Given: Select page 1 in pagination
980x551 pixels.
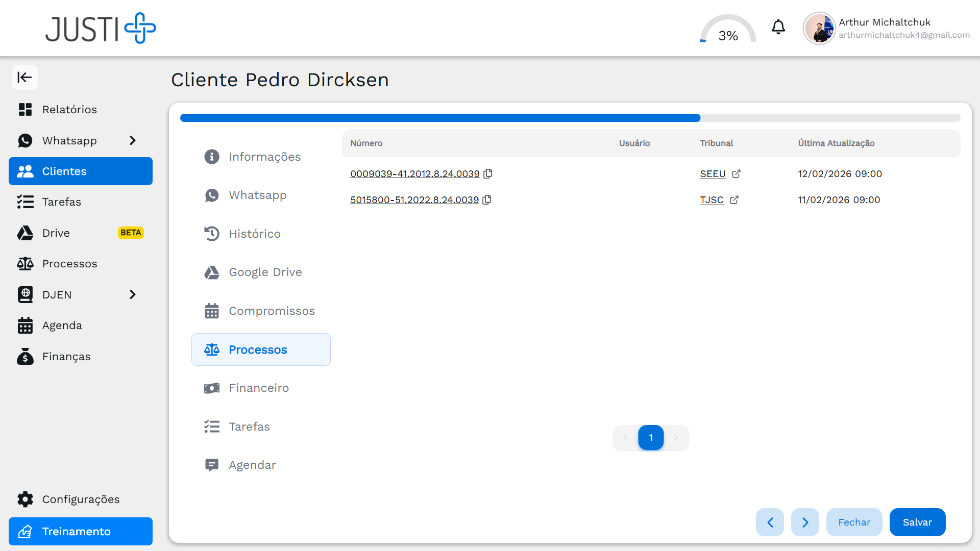Looking at the screenshot, I should point(650,438).
